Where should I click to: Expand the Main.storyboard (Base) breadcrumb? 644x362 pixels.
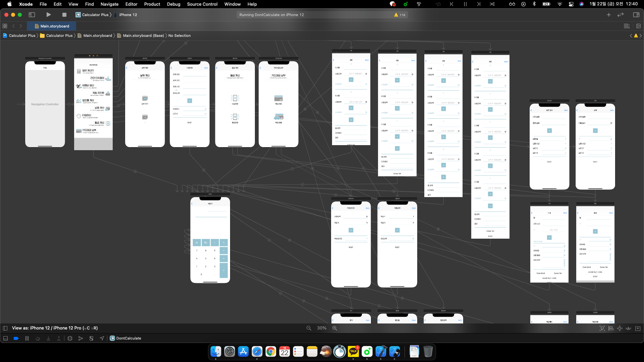(143, 36)
